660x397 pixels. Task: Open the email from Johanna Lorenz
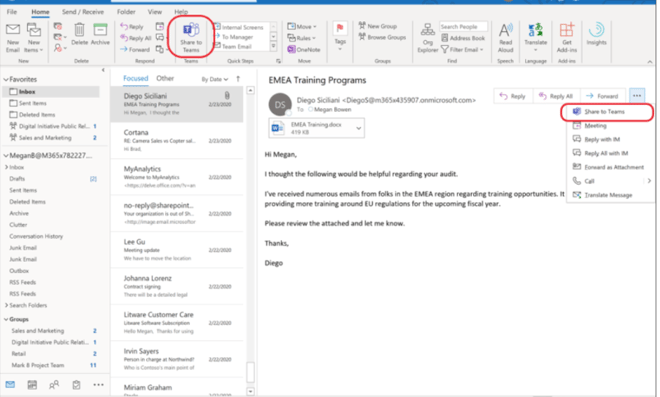[177, 286]
